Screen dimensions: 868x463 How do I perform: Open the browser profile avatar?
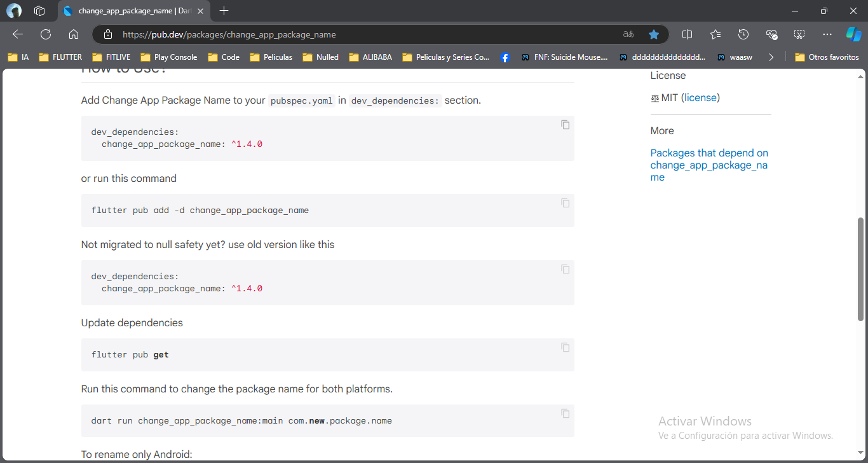tap(14, 11)
